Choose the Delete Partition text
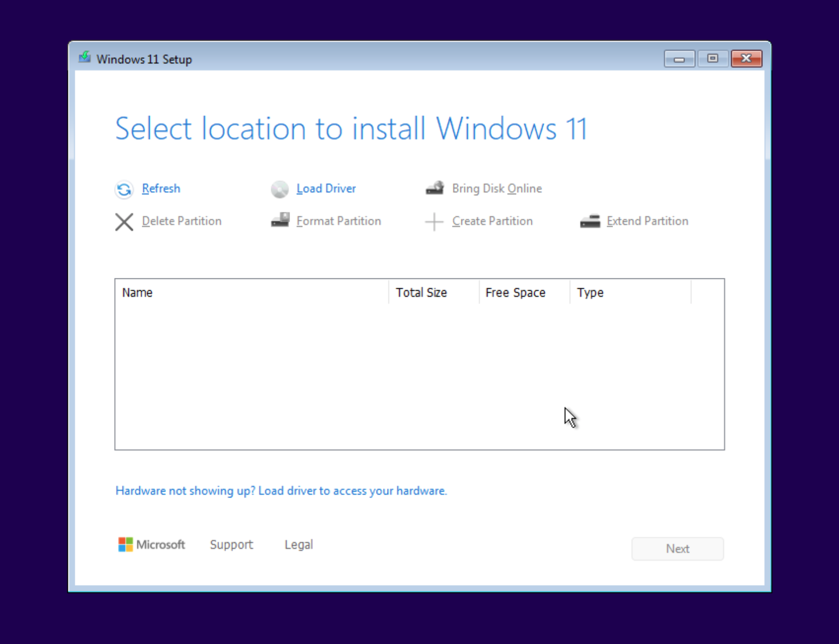The width and height of the screenshot is (839, 644). pyautogui.click(x=181, y=221)
